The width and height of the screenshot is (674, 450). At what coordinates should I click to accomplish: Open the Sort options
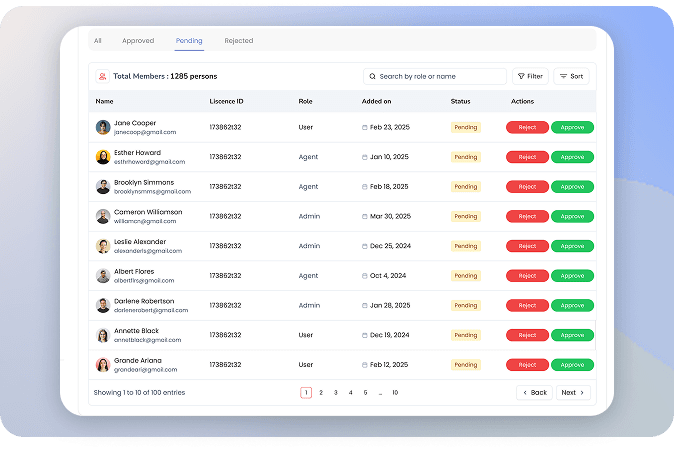click(x=571, y=77)
